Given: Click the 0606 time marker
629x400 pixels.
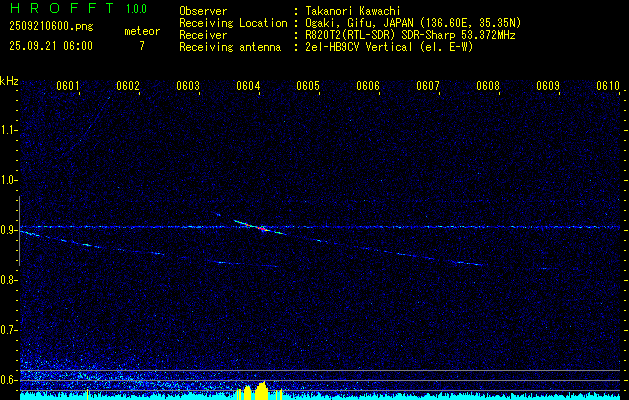Looking at the screenshot, I should point(368,86).
